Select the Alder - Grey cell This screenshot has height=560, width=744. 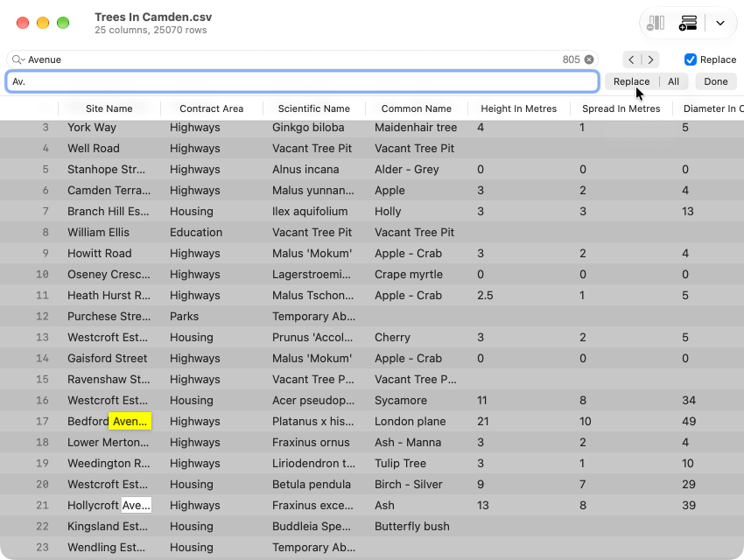(417, 169)
